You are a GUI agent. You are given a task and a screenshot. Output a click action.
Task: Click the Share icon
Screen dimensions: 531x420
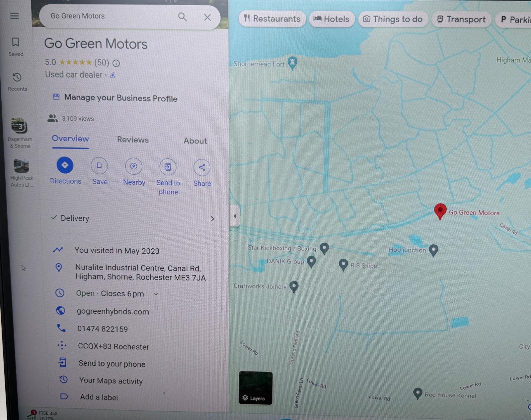pos(202,168)
